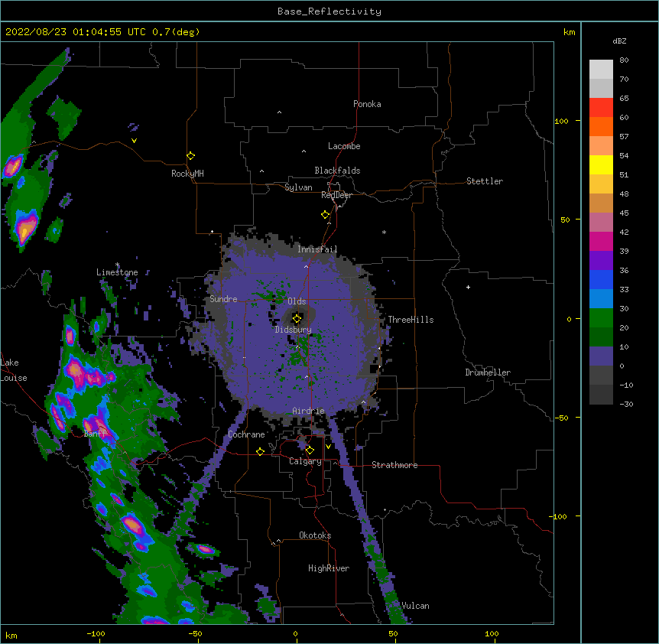The width and height of the screenshot is (659, 644).
Task: Click the white plus marker north of Drumheller
Action: (x=468, y=287)
